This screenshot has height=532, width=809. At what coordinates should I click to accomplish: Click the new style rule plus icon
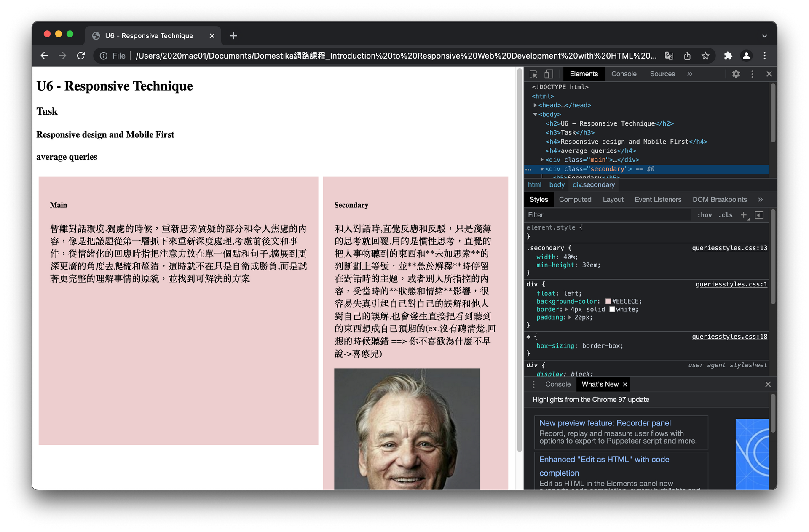click(743, 215)
